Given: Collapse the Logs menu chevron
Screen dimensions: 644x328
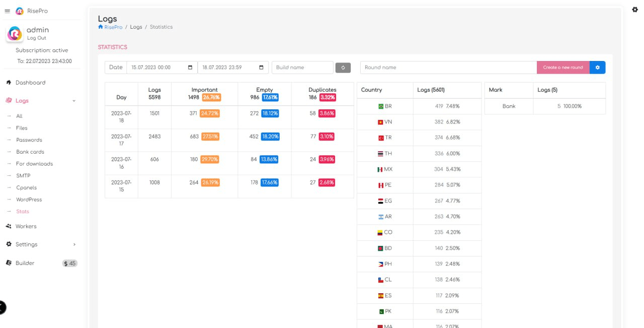Looking at the screenshot, I should click(x=74, y=101).
